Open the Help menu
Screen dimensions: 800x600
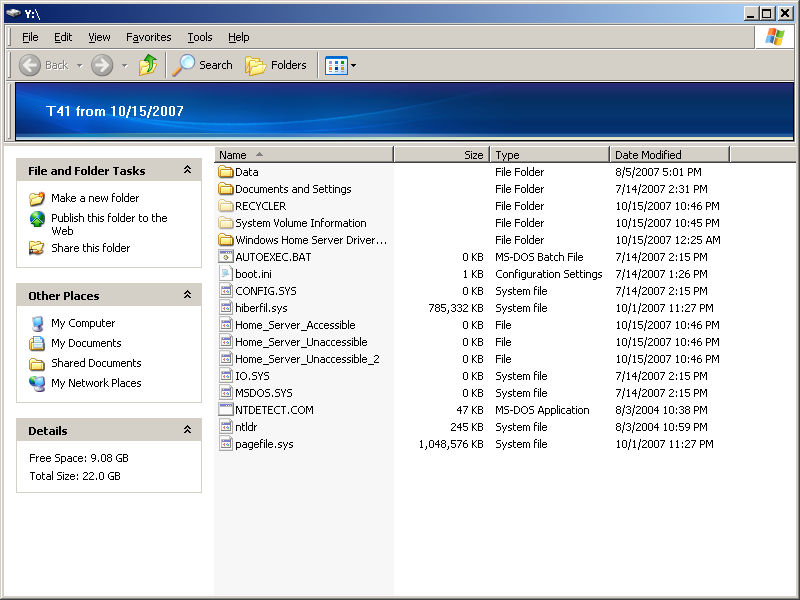238,37
